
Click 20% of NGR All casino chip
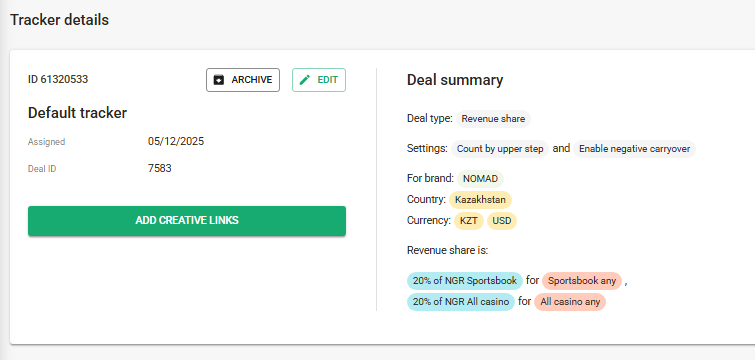coord(461,302)
